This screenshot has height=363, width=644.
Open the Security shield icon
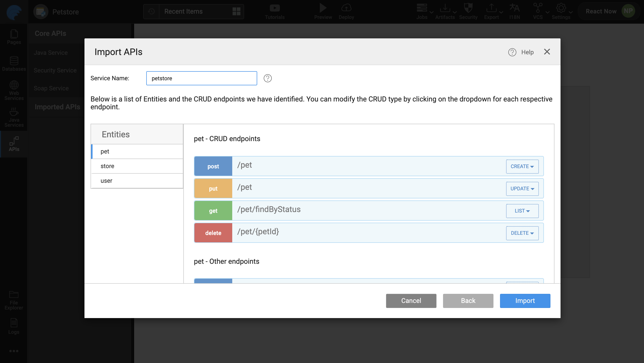click(468, 8)
